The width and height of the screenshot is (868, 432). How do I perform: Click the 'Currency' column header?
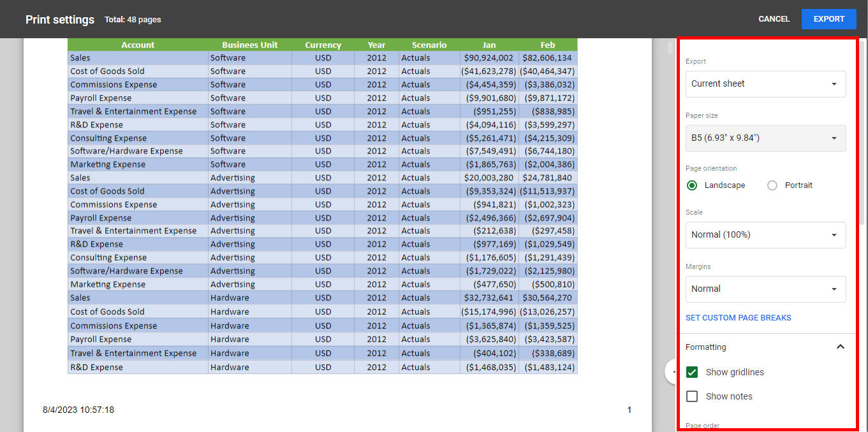click(323, 45)
